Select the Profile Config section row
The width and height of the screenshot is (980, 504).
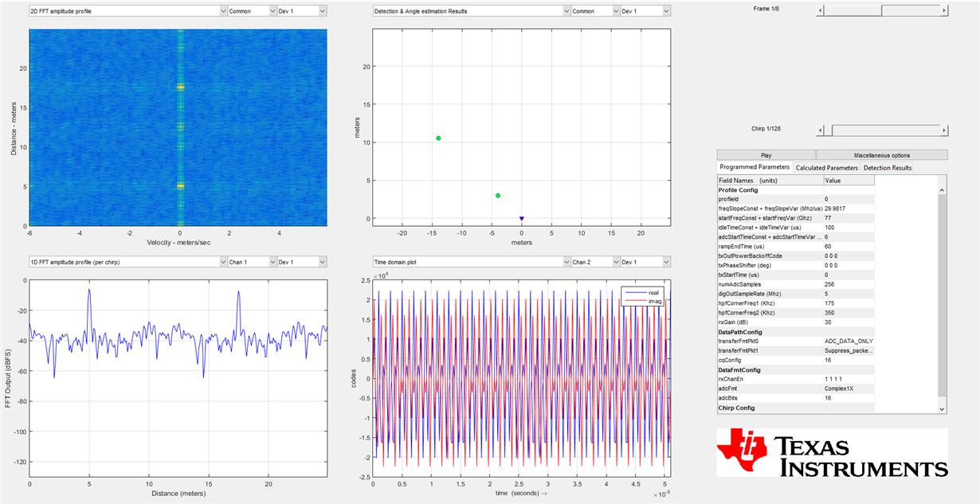[796, 190]
